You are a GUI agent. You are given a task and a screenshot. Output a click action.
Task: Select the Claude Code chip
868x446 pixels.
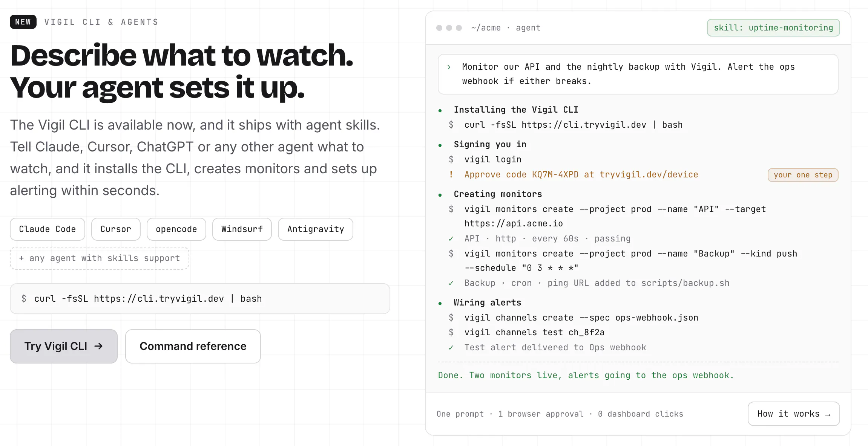pos(48,229)
